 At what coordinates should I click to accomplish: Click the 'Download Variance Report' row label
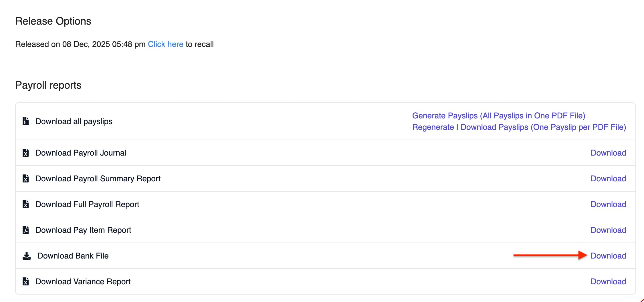click(x=83, y=281)
